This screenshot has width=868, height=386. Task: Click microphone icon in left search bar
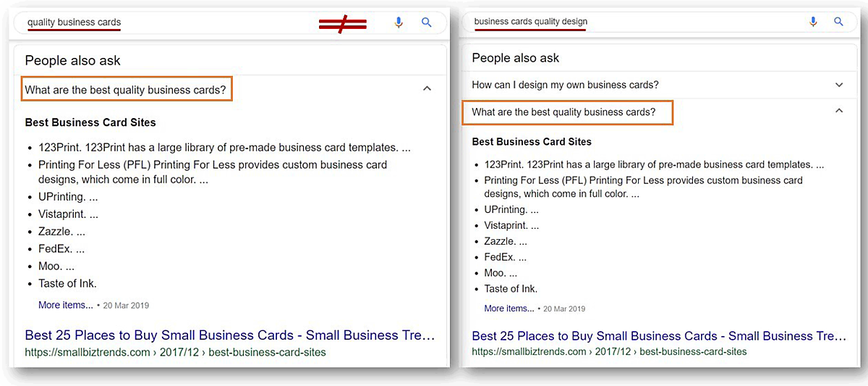(399, 22)
